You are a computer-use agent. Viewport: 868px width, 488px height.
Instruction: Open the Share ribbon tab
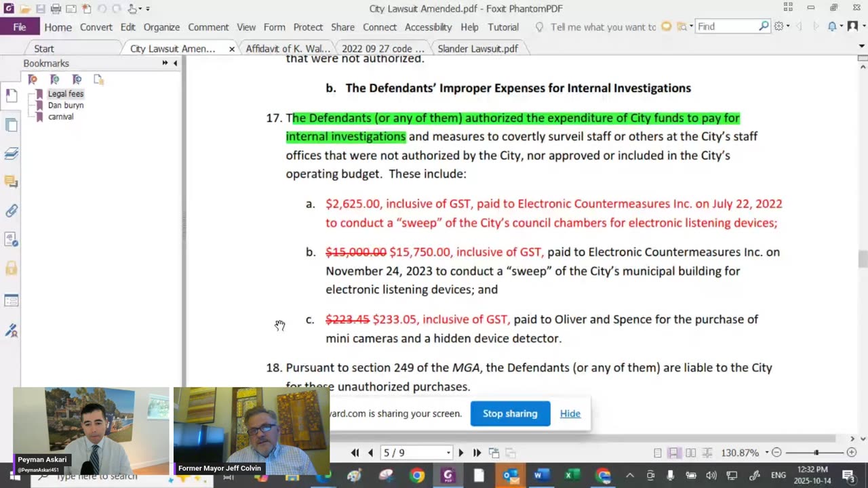(x=342, y=27)
